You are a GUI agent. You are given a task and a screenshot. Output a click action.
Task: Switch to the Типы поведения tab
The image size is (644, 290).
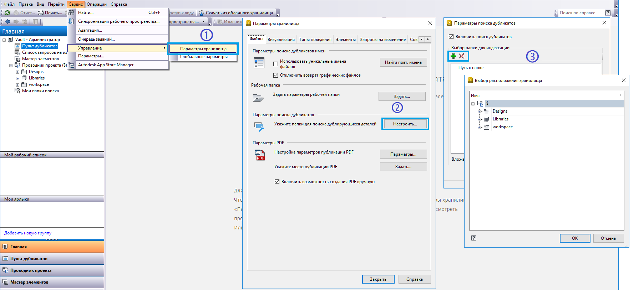[315, 40]
